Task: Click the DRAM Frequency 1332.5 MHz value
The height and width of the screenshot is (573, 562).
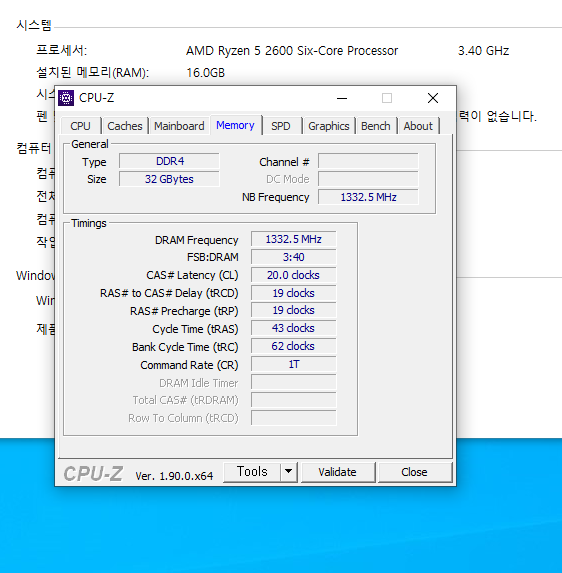Action: [293, 239]
